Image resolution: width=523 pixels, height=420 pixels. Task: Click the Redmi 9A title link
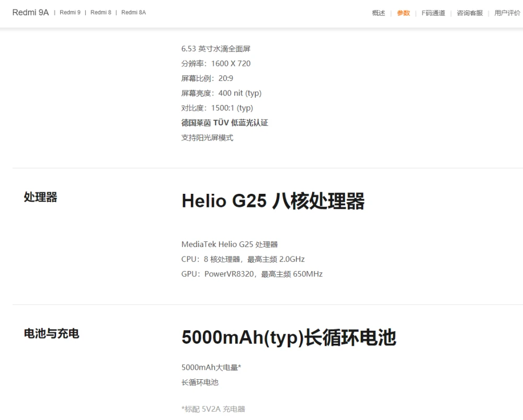point(30,11)
